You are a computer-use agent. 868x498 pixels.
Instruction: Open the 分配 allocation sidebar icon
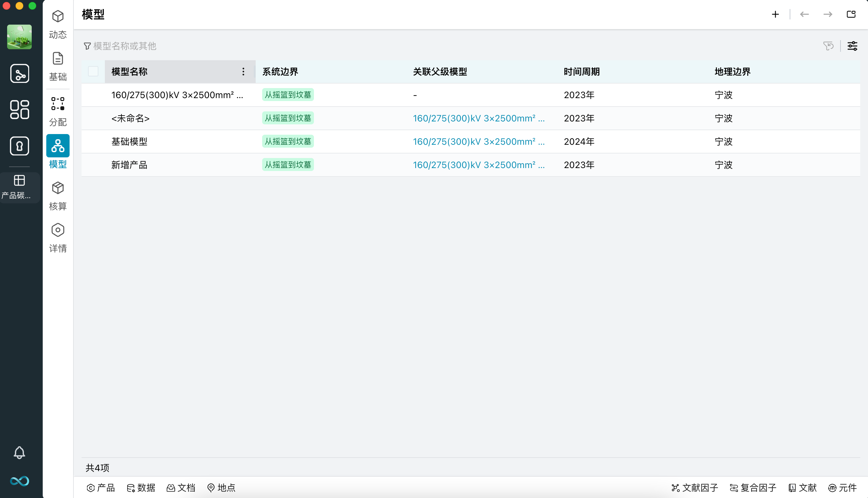tap(58, 111)
